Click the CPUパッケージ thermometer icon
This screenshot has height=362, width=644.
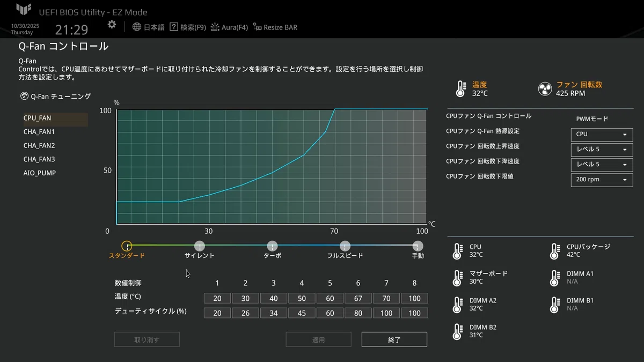click(x=554, y=251)
